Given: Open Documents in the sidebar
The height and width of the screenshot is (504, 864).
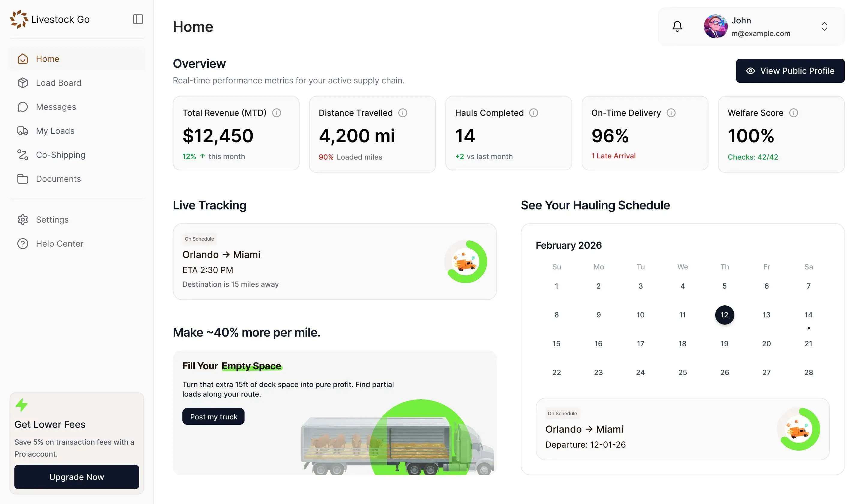Looking at the screenshot, I should 77,178.
